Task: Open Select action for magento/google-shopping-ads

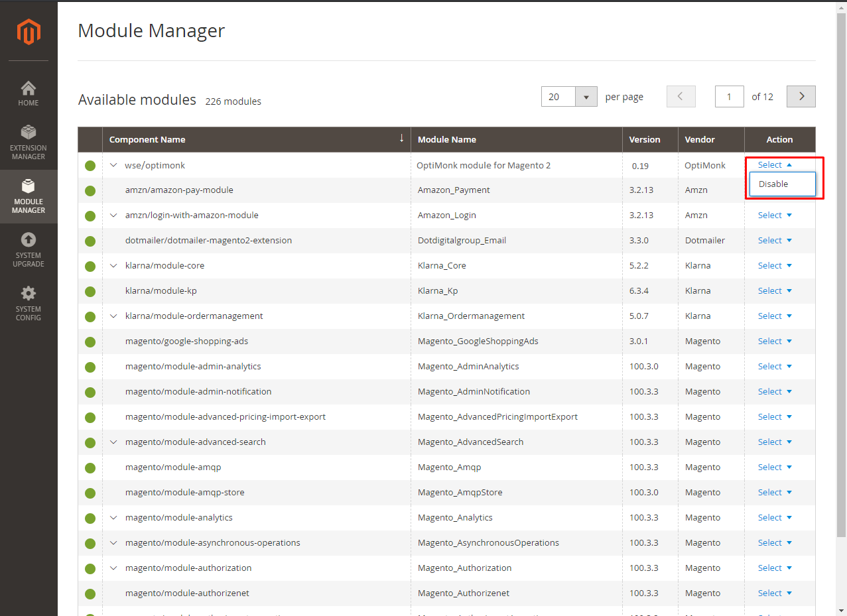Action: pyautogui.click(x=775, y=341)
